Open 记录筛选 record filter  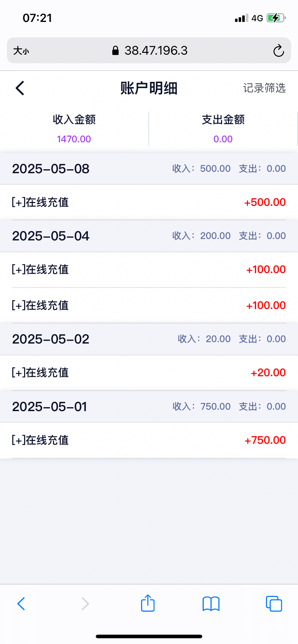264,88
